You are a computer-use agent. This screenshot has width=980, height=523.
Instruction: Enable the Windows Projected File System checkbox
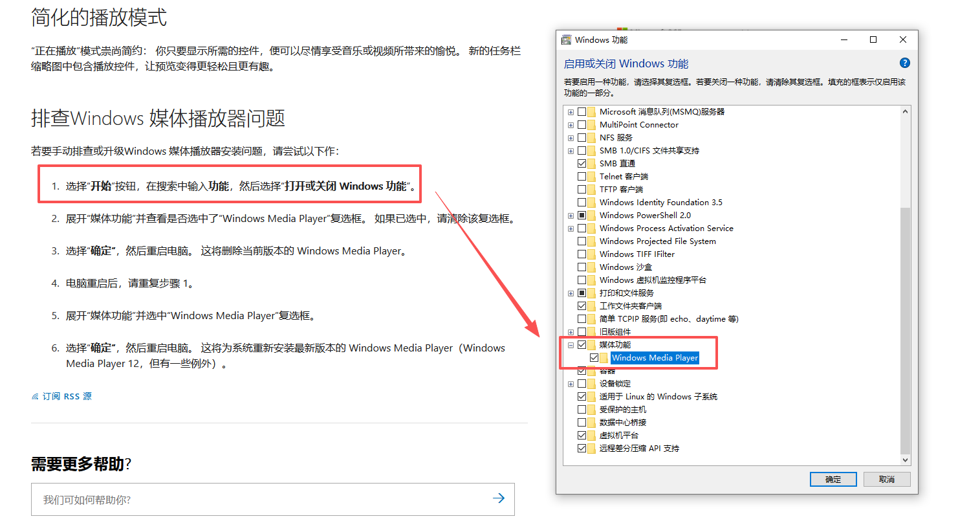pyautogui.click(x=582, y=241)
